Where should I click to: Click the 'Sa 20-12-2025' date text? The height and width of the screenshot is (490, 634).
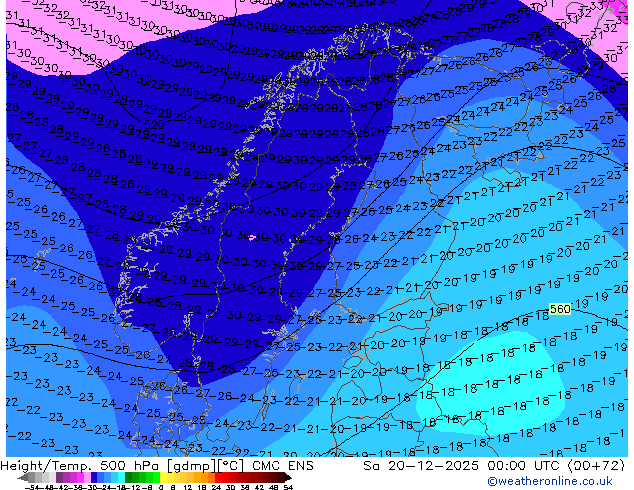[x=421, y=466]
